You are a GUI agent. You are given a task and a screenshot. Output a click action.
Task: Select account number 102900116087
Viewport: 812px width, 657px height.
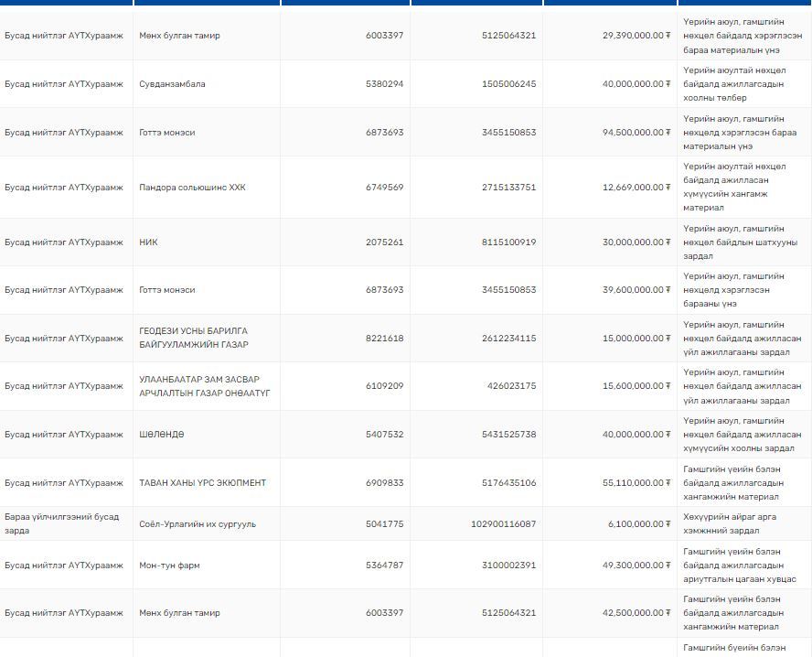pyautogui.click(x=504, y=524)
